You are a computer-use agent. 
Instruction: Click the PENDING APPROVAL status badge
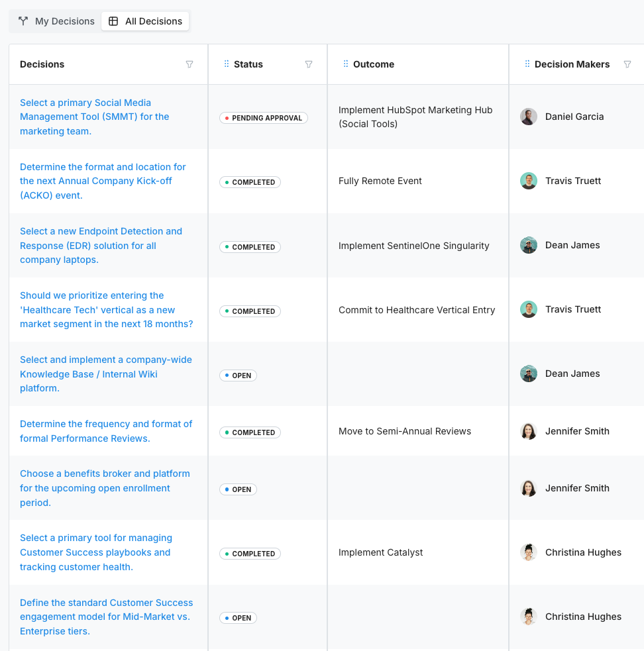[x=263, y=117]
